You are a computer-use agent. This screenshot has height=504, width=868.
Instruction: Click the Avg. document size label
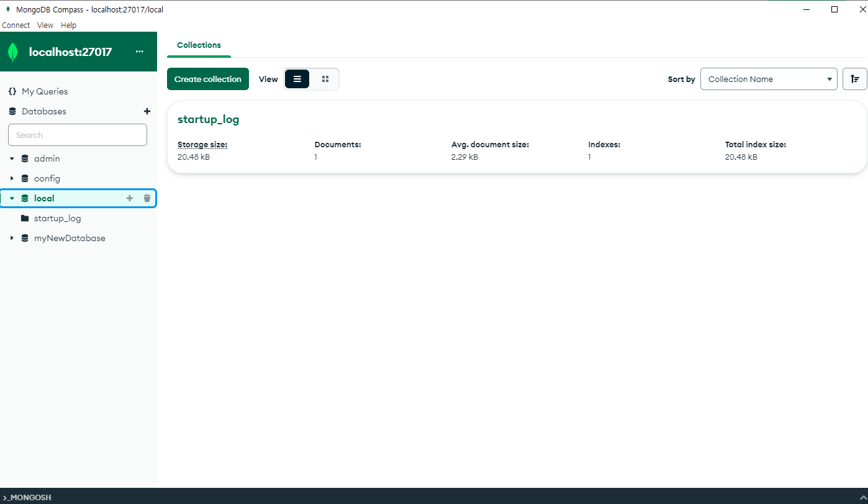(x=490, y=144)
